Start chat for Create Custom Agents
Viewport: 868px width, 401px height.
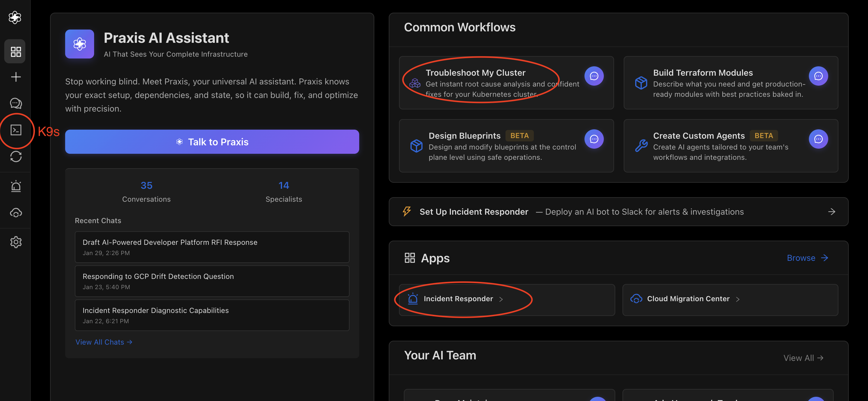tap(818, 139)
